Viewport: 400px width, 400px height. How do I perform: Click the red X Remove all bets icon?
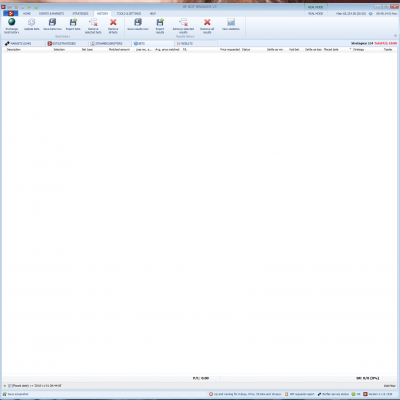click(x=113, y=22)
